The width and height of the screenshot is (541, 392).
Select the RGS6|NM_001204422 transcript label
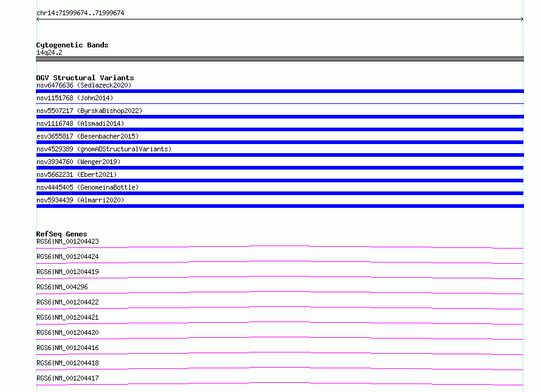click(x=67, y=302)
